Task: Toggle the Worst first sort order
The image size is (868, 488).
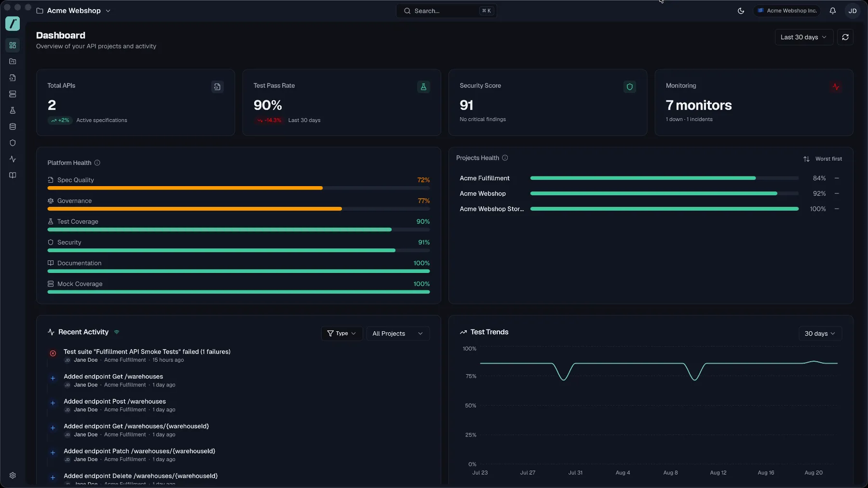Action: click(822, 159)
